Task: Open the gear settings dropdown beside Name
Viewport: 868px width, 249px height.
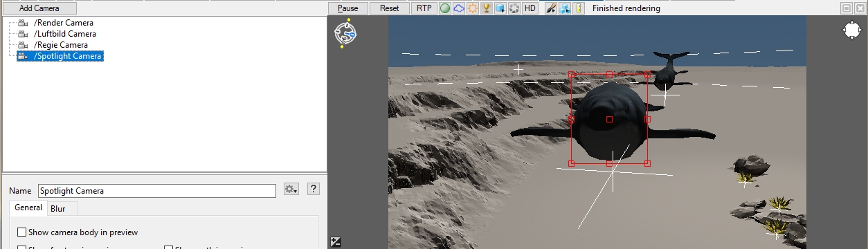Action: pos(291,190)
